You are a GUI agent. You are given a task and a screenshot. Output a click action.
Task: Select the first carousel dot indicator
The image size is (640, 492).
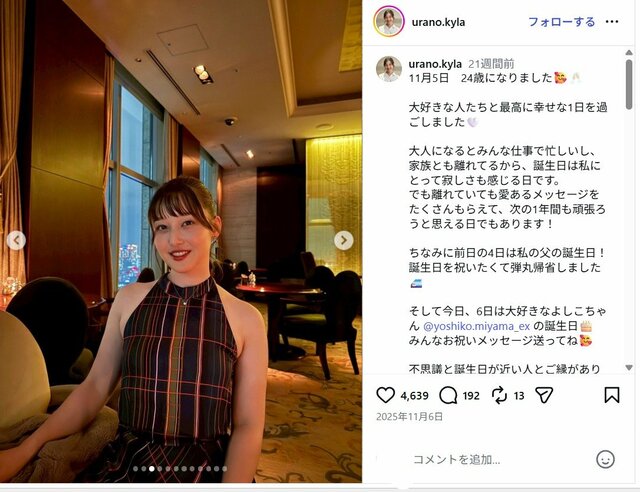pos(136,469)
